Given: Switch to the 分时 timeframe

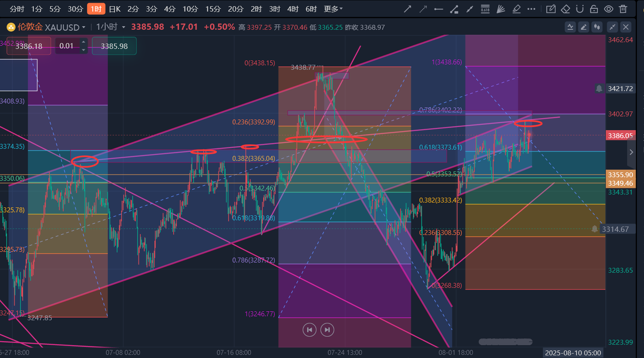Looking at the screenshot, I should [x=17, y=9].
